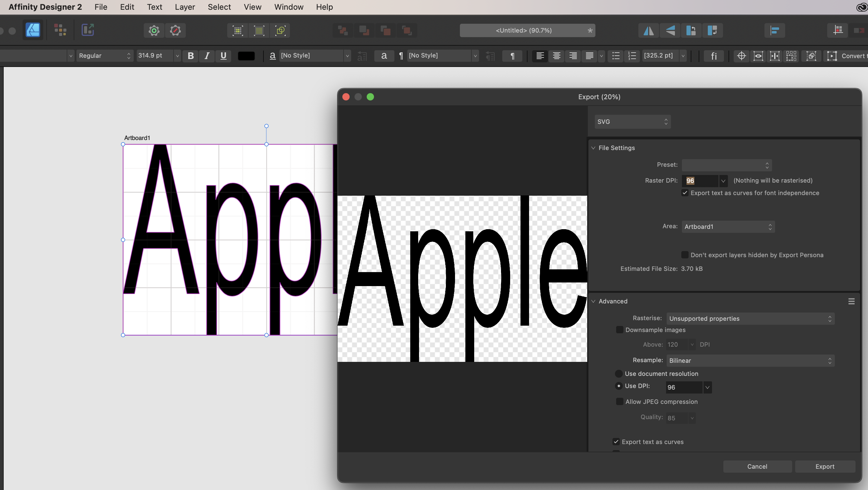Image resolution: width=868 pixels, height=490 pixels.
Task: Click the leading 325.2 pt field
Action: pos(660,56)
